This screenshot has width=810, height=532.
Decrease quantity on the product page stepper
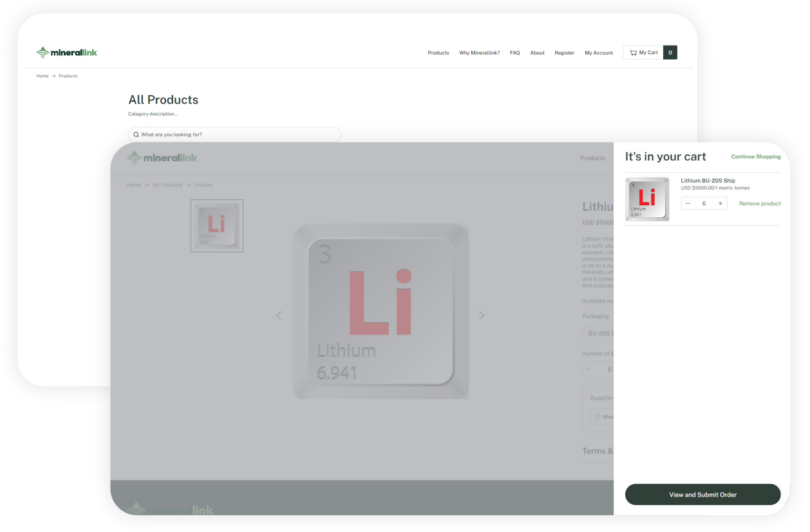[x=589, y=369]
